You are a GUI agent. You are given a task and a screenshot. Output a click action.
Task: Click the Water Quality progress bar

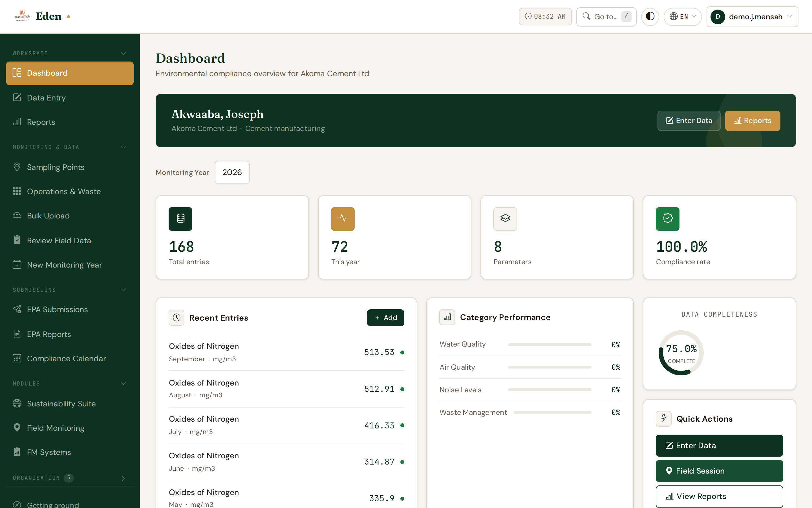pos(550,344)
